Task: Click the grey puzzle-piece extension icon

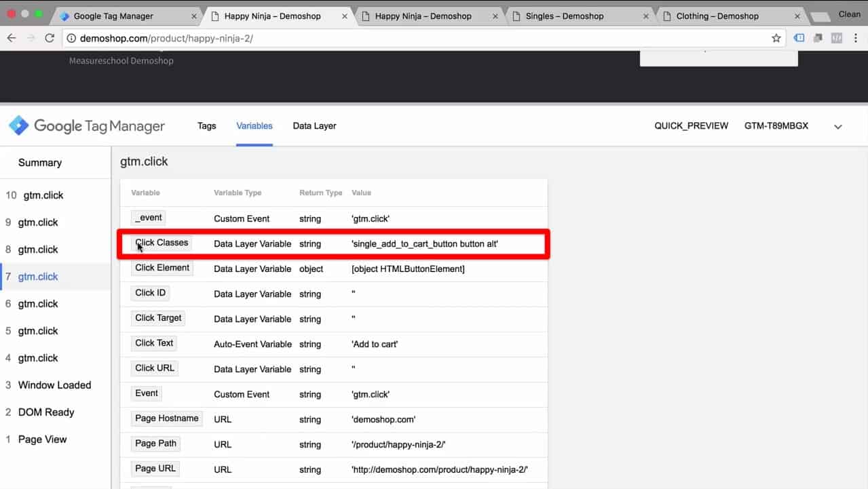Action: [817, 39]
